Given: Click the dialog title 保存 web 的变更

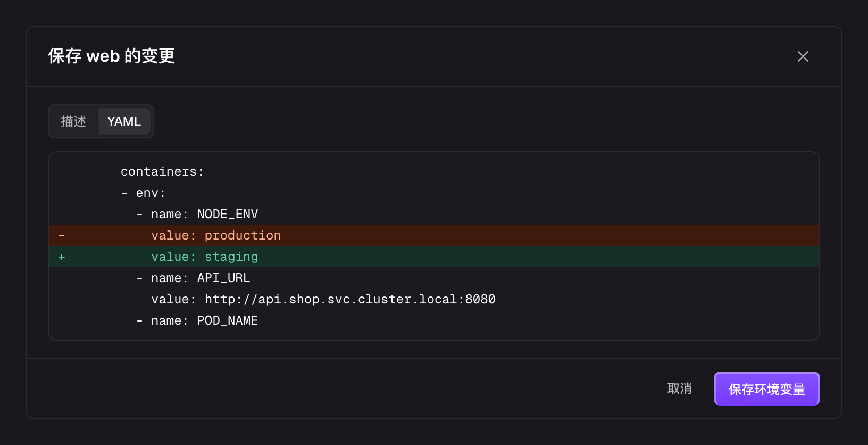Looking at the screenshot, I should click(x=112, y=56).
